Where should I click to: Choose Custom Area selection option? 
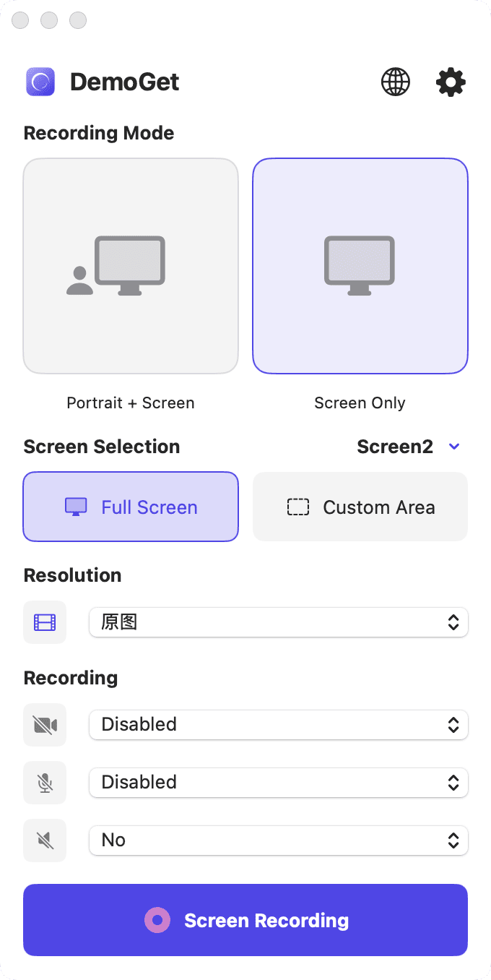tap(360, 507)
